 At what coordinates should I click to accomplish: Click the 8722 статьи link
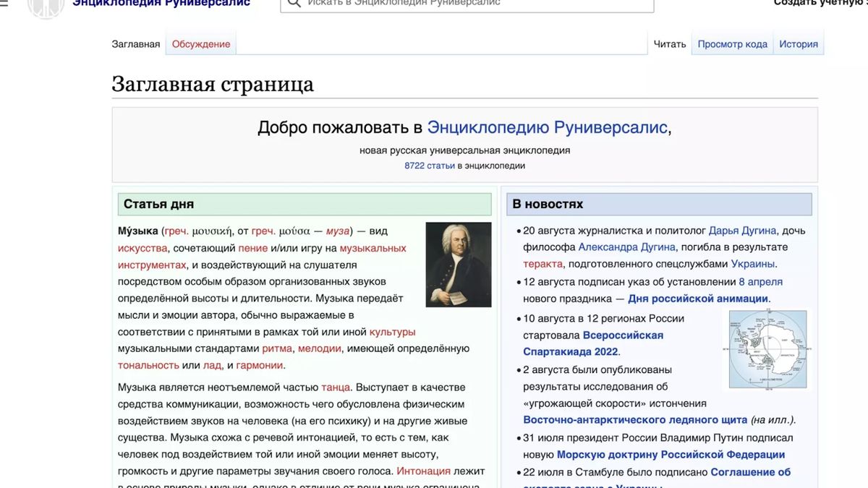(x=430, y=166)
